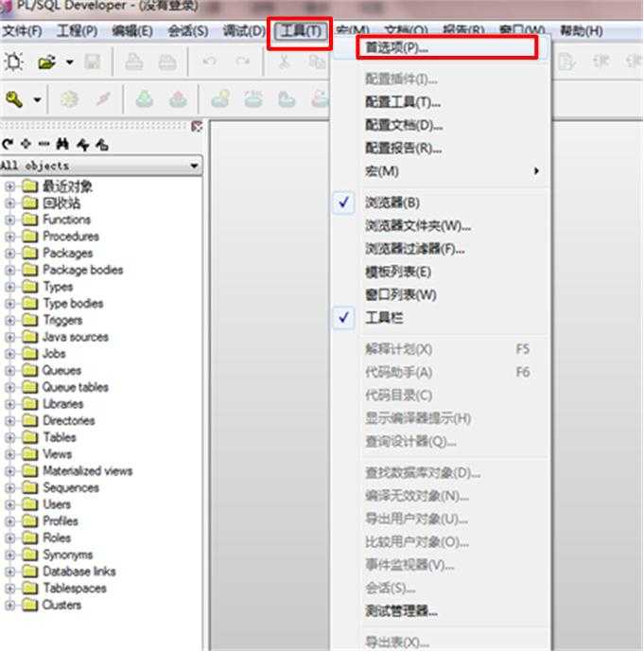This screenshot has width=644, height=652.
Task: Click the browser create-new-object plus icon
Action: [26, 144]
